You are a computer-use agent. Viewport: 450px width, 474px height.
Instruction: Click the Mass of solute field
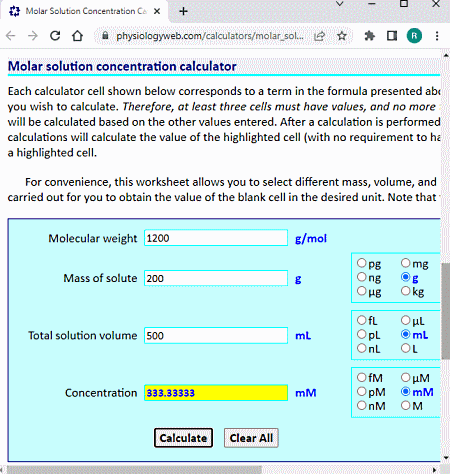216,278
